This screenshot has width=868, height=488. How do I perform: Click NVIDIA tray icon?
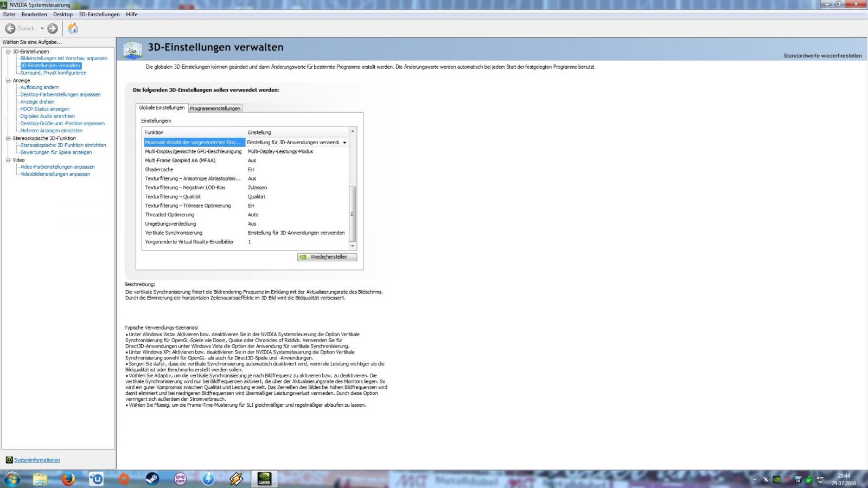click(x=777, y=479)
